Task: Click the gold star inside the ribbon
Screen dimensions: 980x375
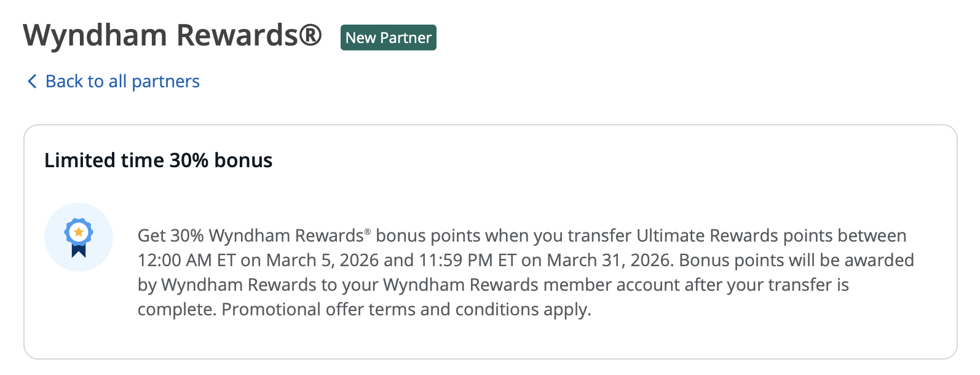Action: point(79,232)
